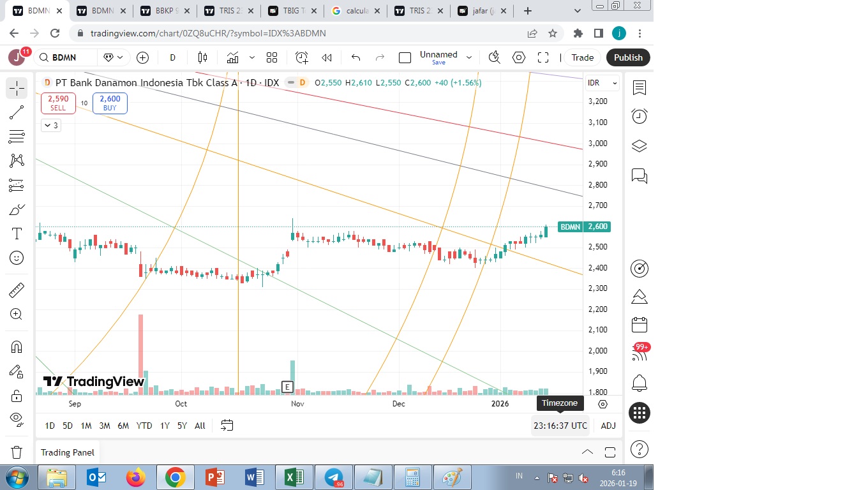Open quick search lightning icon

point(494,57)
